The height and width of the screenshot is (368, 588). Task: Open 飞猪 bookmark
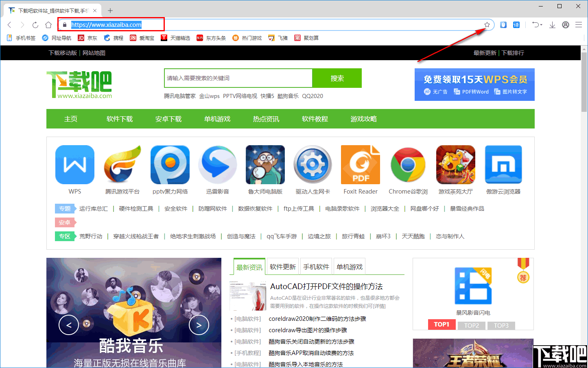278,38
